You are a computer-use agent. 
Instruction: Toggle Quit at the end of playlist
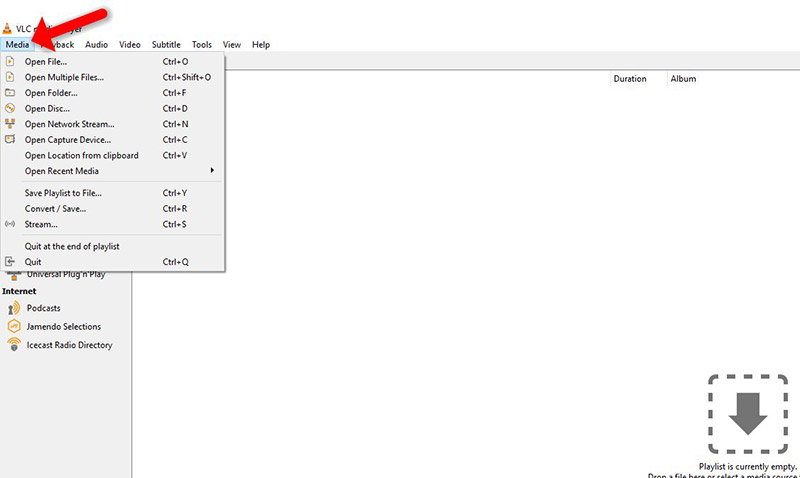pyautogui.click(x=72, y=246)
